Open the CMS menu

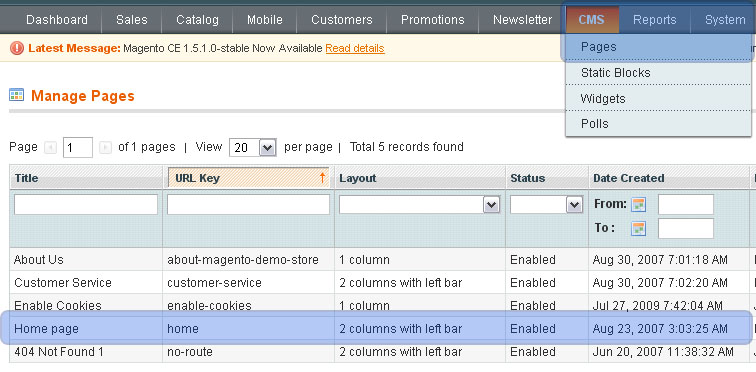pyautogui.click(x=592, y=20)
